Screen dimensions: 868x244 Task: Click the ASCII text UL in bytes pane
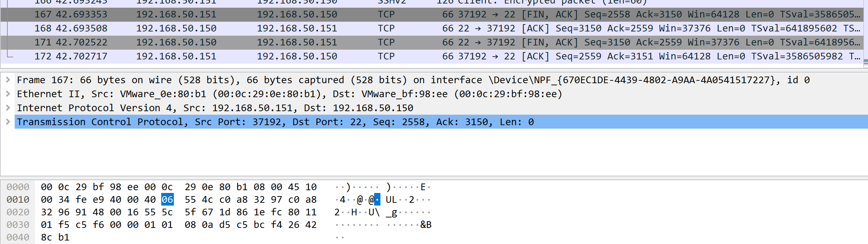(x=391, y=200)
